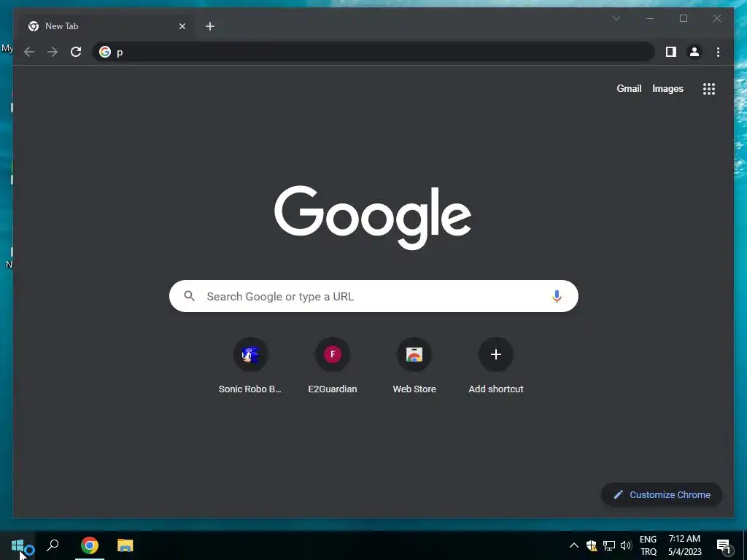This screenshot has width=747, height=560.
Task: Start voice search with microphone icon
Action: (x=557, y=296)
